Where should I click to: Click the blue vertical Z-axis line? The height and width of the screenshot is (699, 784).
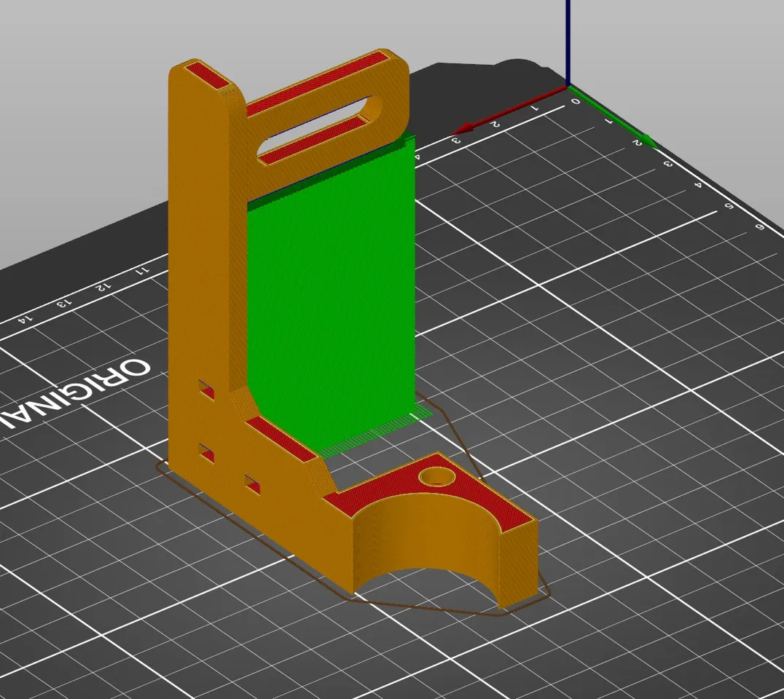567,36
